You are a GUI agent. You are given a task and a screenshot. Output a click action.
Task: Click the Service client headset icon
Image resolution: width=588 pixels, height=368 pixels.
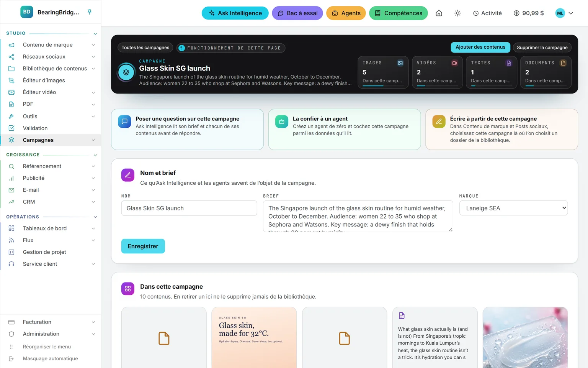[11, 264]
